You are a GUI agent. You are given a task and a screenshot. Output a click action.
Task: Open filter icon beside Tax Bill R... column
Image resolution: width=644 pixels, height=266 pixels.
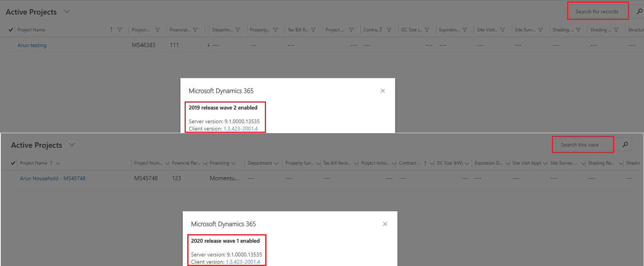point(313,30)
